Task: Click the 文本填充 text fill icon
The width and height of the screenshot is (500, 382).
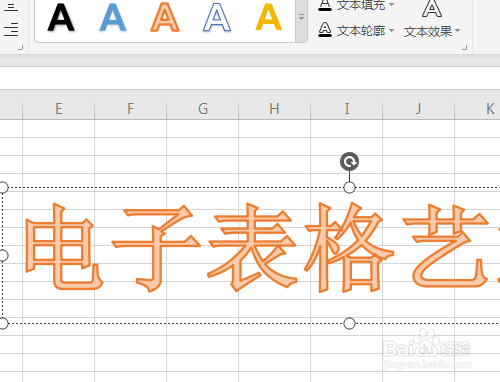Action: [325, 5]
